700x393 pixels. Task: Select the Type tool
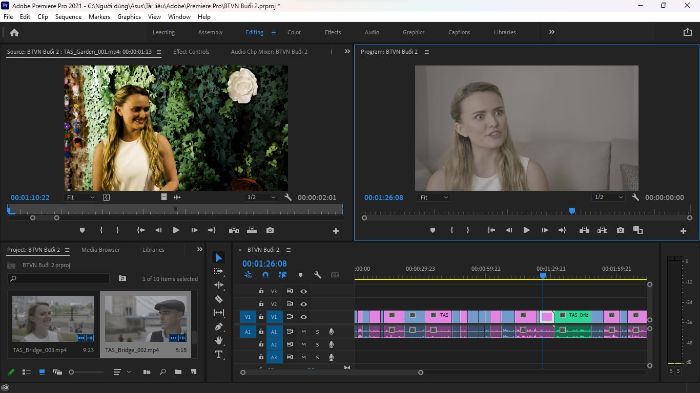tap(219, 355)
